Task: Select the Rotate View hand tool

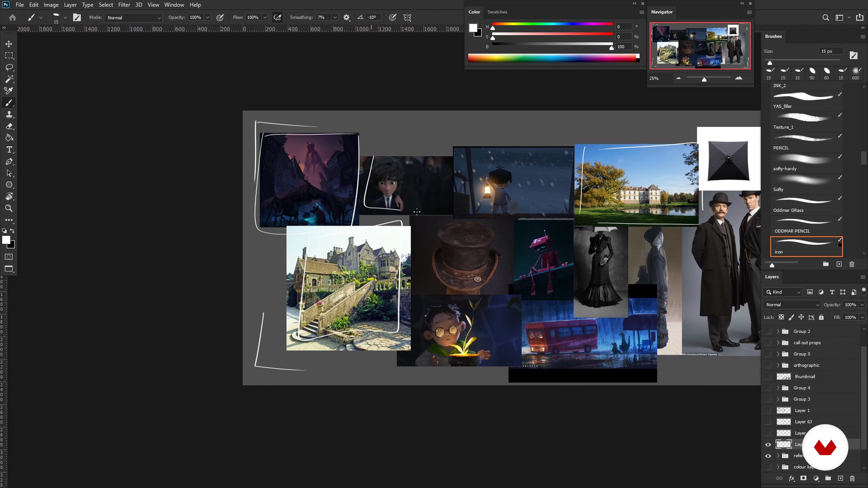Action: pos(9,196)
